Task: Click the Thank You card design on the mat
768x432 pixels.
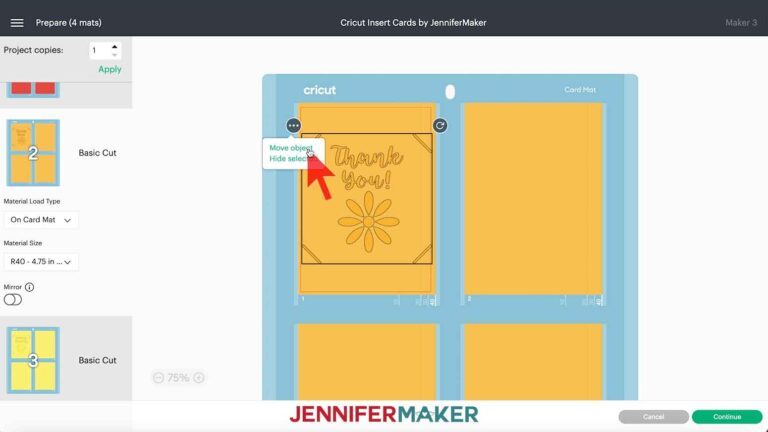Action: click(x=367, y=198)
